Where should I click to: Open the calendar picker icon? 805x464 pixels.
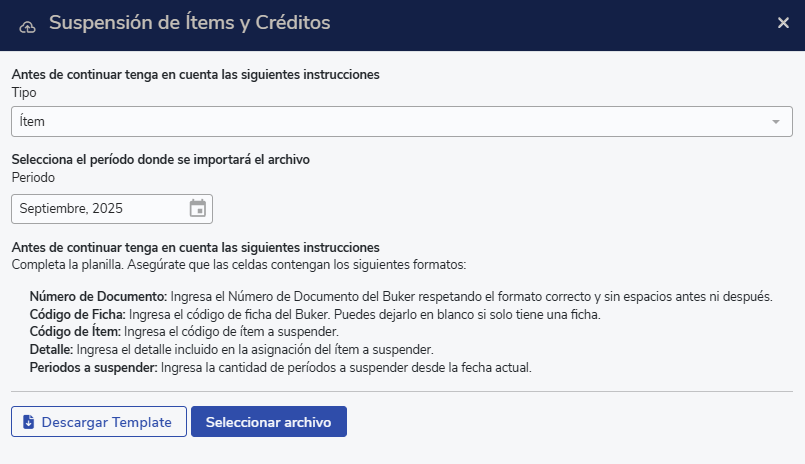197,209
